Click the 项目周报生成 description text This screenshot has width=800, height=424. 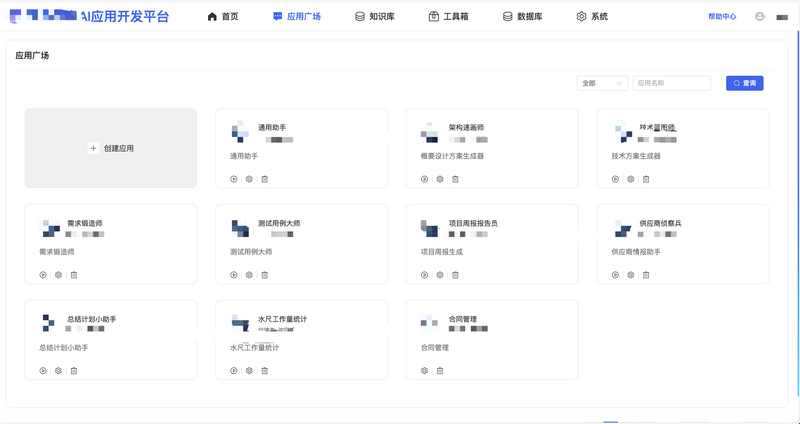click(x=441, y=252)
